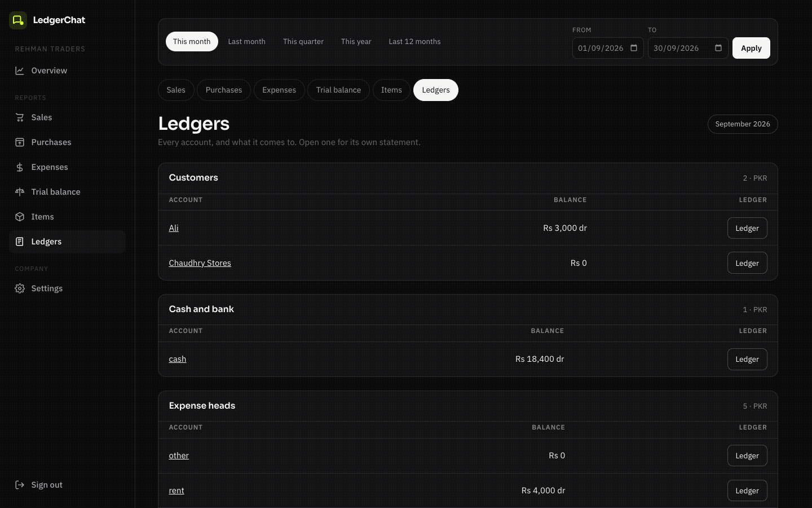Click the Ledgers document icon in sidebar

[20, 242]
